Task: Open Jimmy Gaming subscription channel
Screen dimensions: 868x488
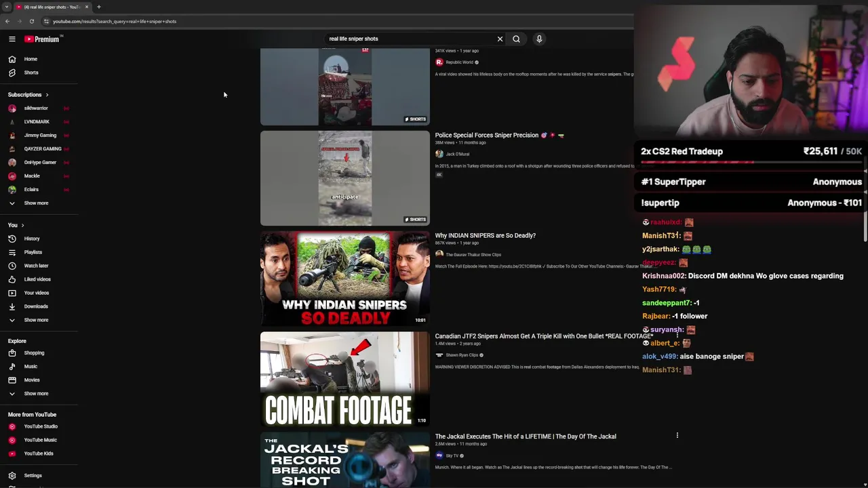Action: pos(39,136)
